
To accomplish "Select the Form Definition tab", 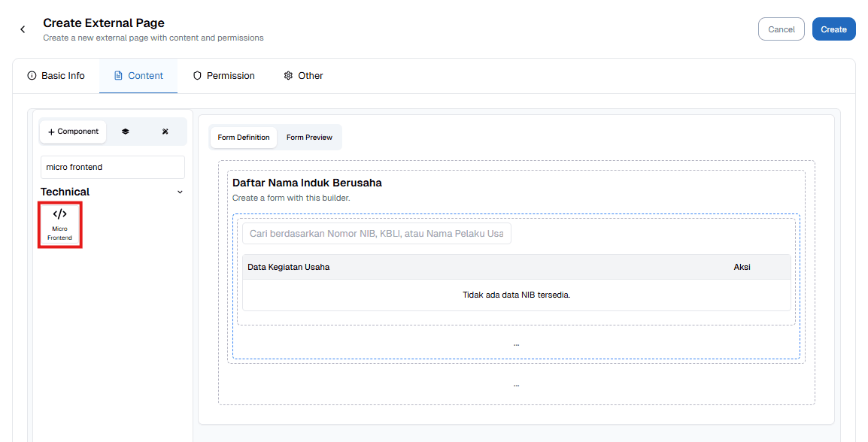I will (243, 137).
